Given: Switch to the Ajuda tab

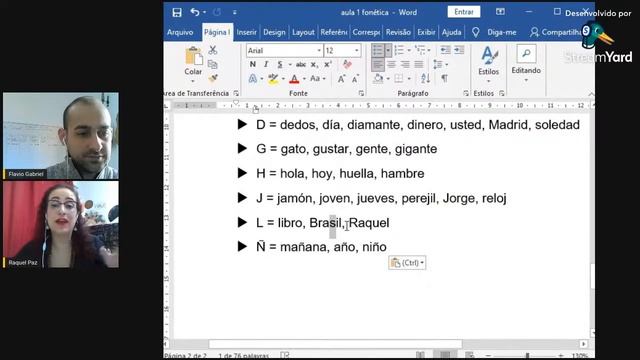Looking at the screenshot, I should coord(451,32).
